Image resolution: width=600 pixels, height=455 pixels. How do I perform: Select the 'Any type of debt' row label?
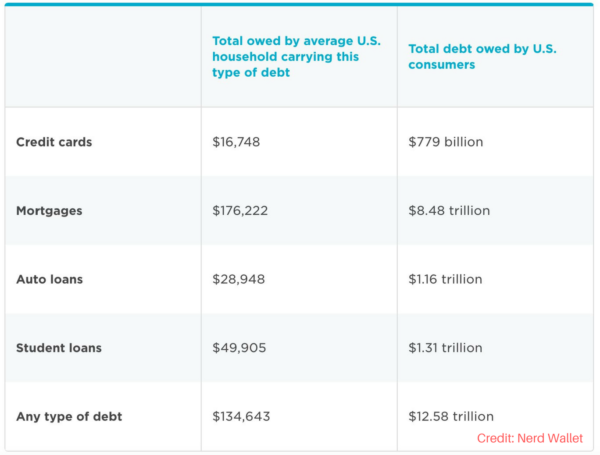(69, 416)
